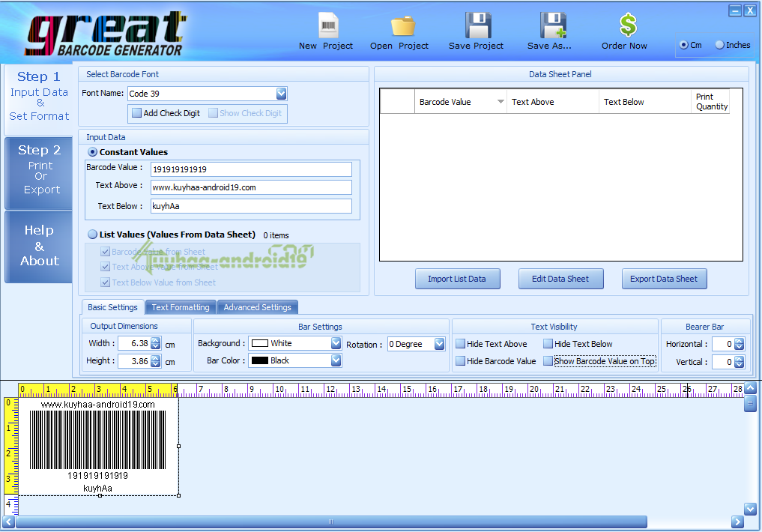Click the Text Below column header
Screen dimensions: 762x532
644,102
